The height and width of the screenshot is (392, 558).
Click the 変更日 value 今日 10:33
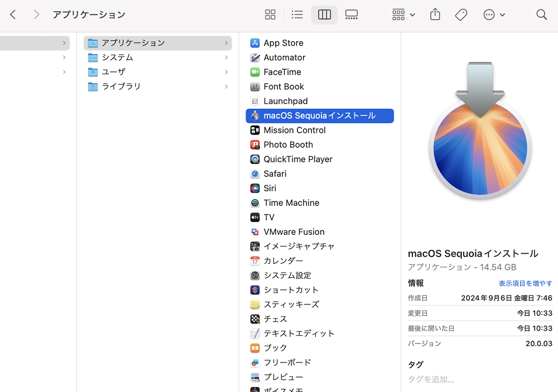535,313
